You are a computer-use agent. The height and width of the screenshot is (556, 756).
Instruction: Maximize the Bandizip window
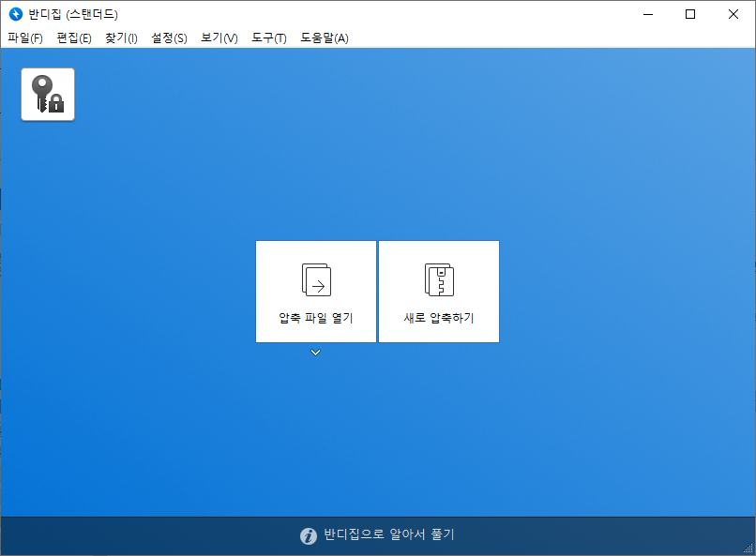[x=690, y=14]
